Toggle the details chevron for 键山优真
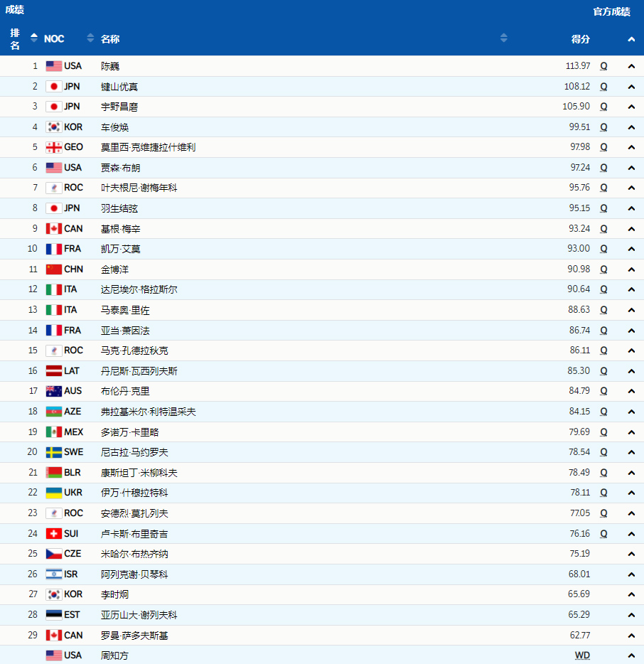644x664 pixels. pyautogui.click(x=631, y=87)
